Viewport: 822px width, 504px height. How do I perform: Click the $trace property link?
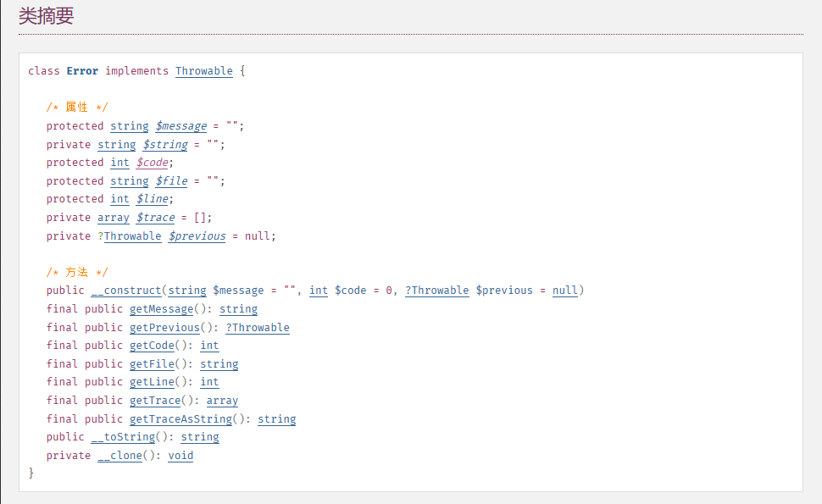[x=155, y=218]
